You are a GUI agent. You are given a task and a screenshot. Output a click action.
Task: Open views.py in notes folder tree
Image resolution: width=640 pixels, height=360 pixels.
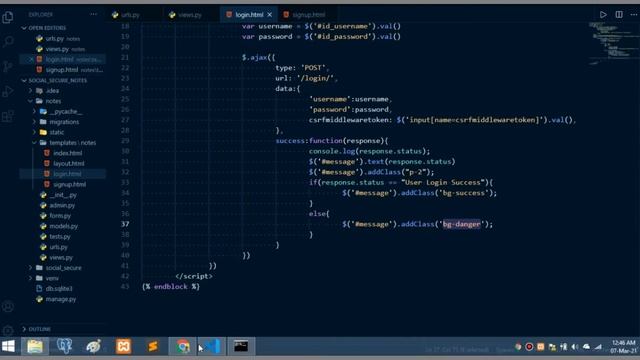(x=61, y=258)
